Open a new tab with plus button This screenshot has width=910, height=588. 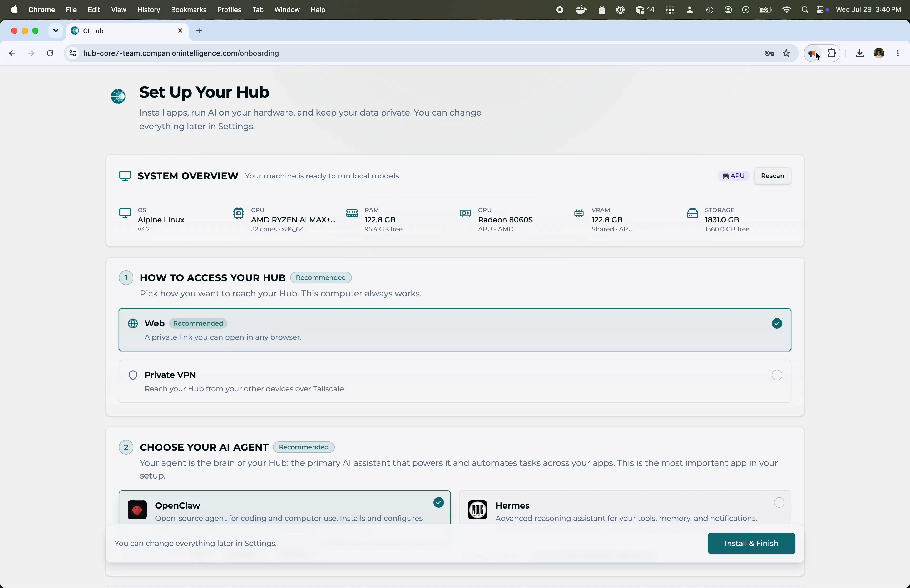[199, 31]
